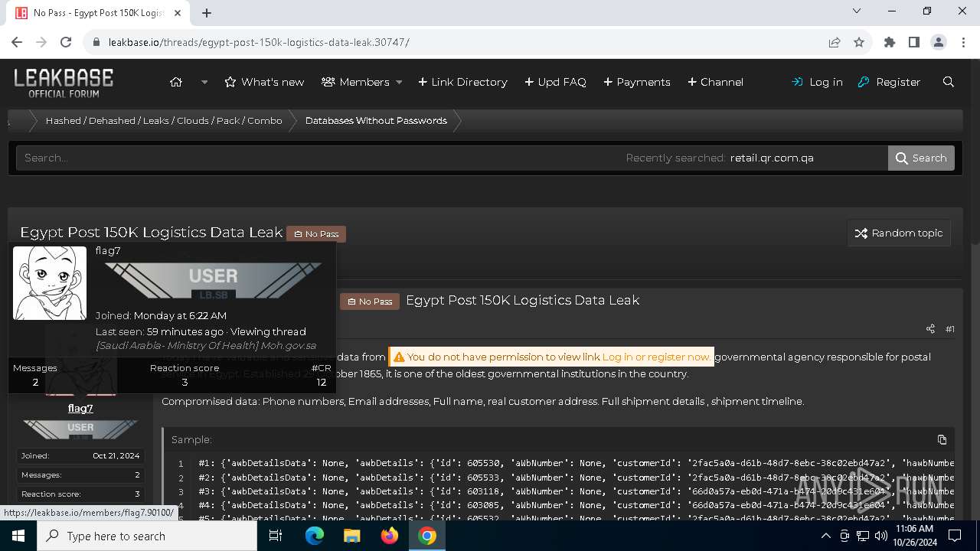This screenshot has height=551, width=980.
Task: Click flag7 username under post avatar
Action: click(x=80, y=408)
